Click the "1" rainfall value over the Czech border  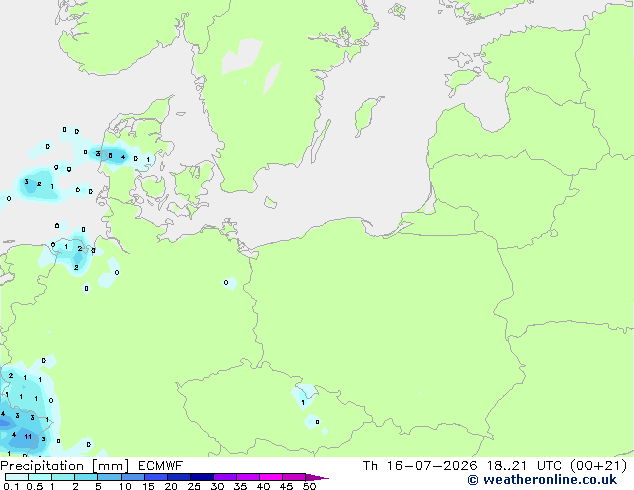[303, 403]
